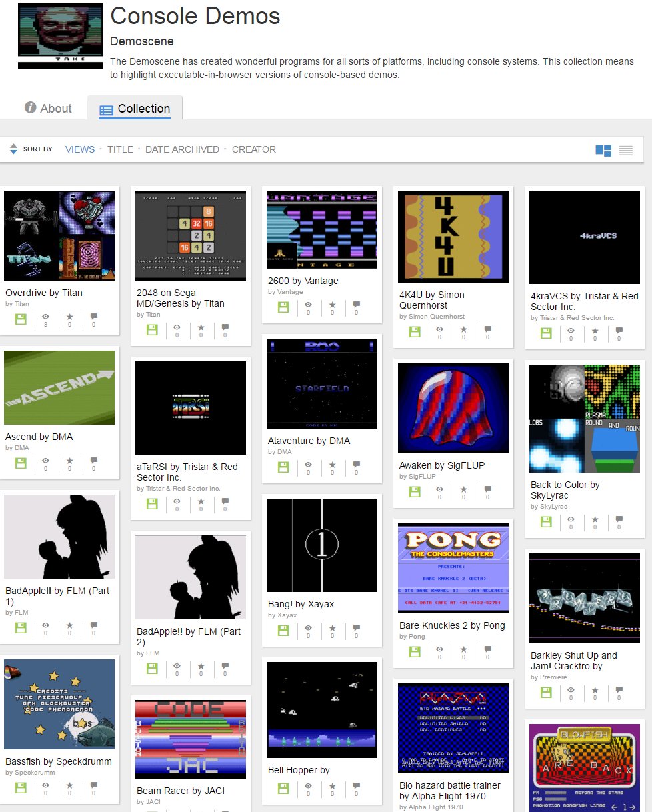652x812 pixels.
Task: Open creator link Tristar & Red Sector Inc. under aTaRSi
Action: 178,489
